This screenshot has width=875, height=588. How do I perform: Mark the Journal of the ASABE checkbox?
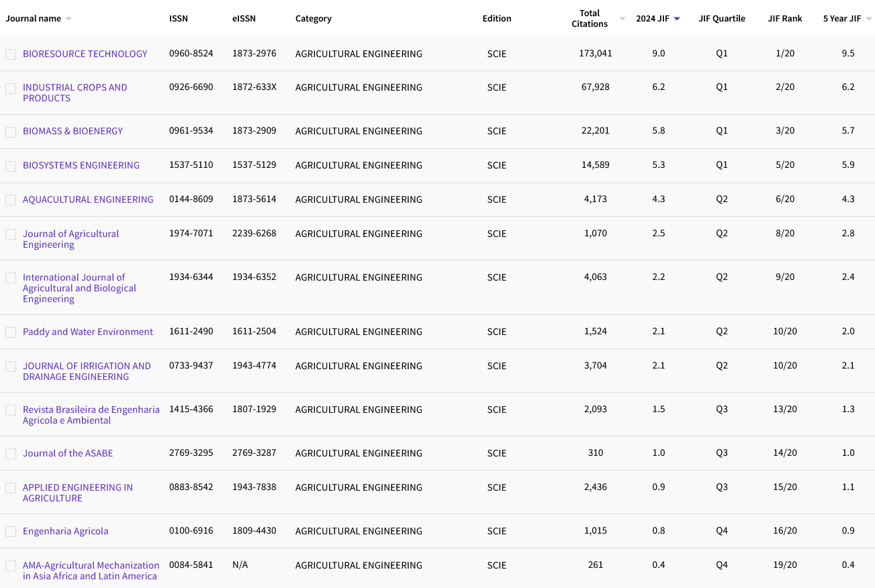[11, 454]
